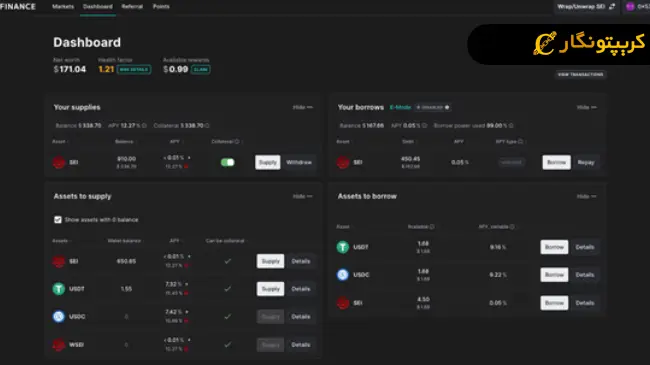Click the FINANCE logo
The height and width of the screenshot is (365, 650).
[18, 7]
